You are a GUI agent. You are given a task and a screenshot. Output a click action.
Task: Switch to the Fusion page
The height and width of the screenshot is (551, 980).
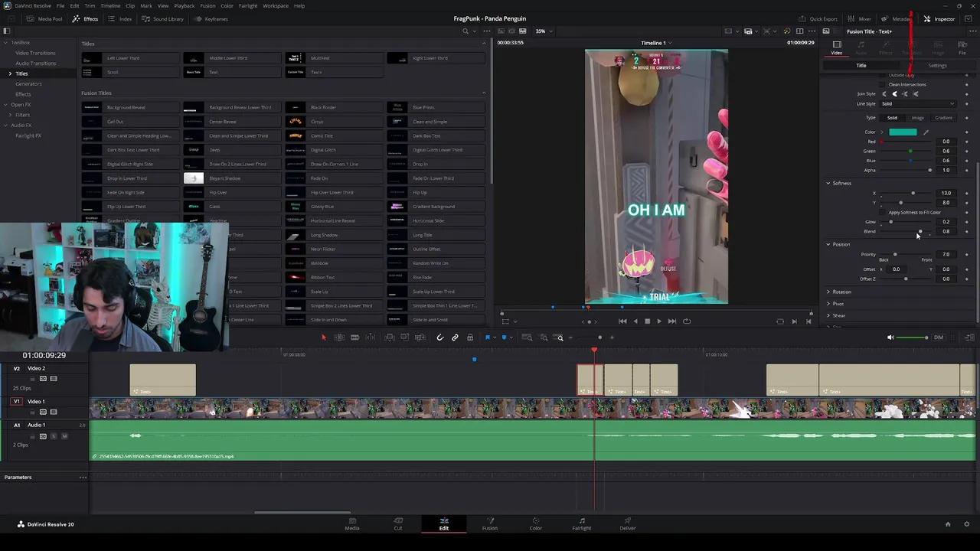(x=490, y=524)
